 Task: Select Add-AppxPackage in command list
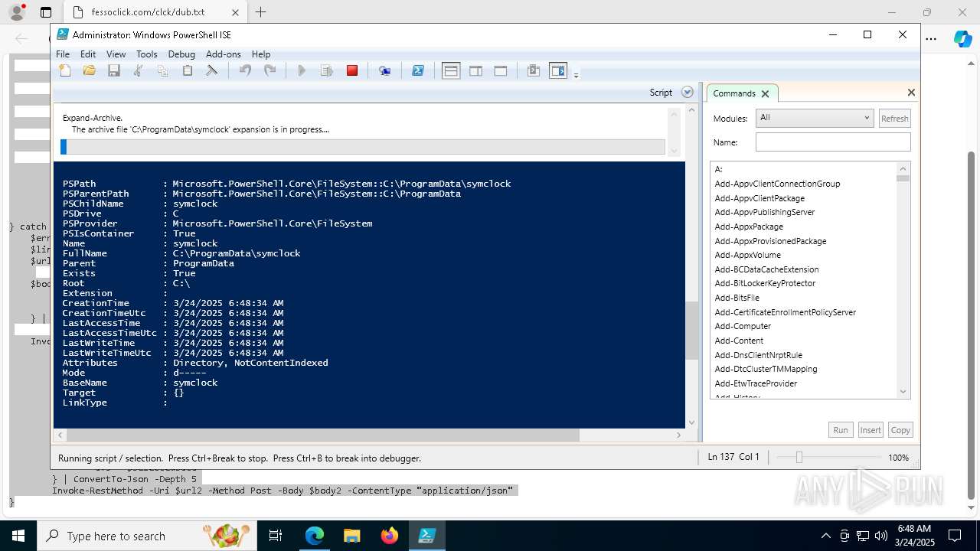749,227
